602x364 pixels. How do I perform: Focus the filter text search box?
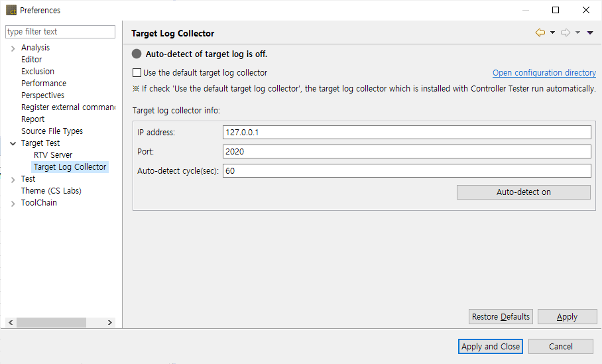click(x=60, y=32)
